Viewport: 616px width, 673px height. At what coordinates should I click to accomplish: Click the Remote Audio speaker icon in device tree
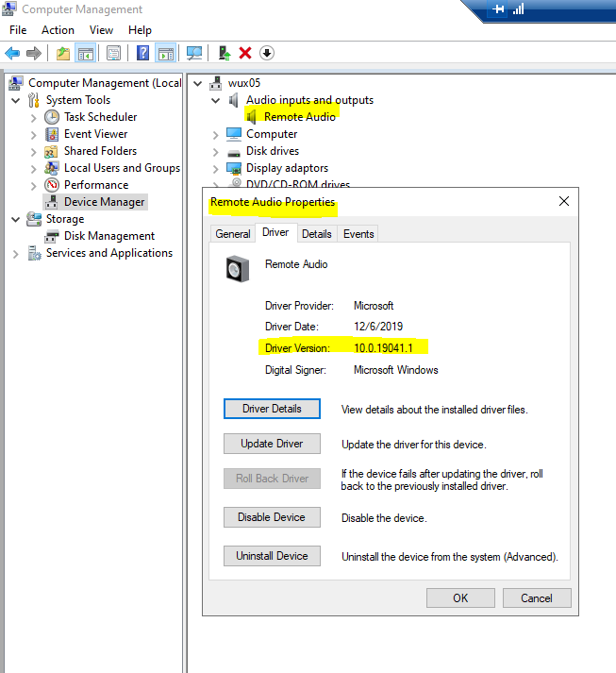coord(252,117)
